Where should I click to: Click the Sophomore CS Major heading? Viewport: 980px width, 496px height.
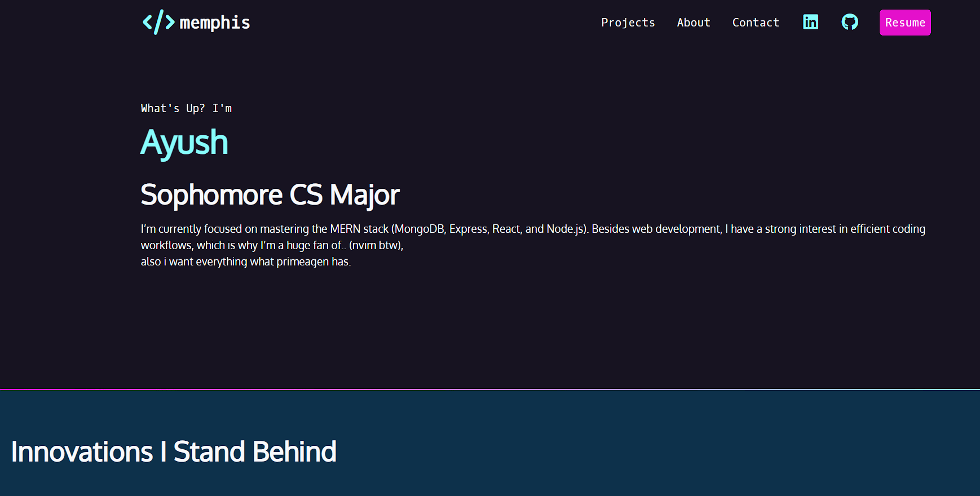[270, 195]
